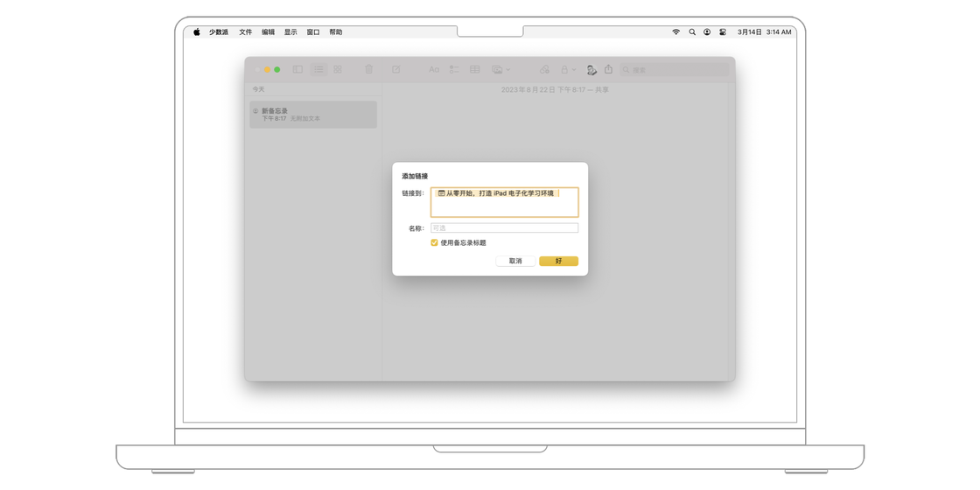Click the trash delete note icon
Viewport: 980px width, 490px height.
369,70
